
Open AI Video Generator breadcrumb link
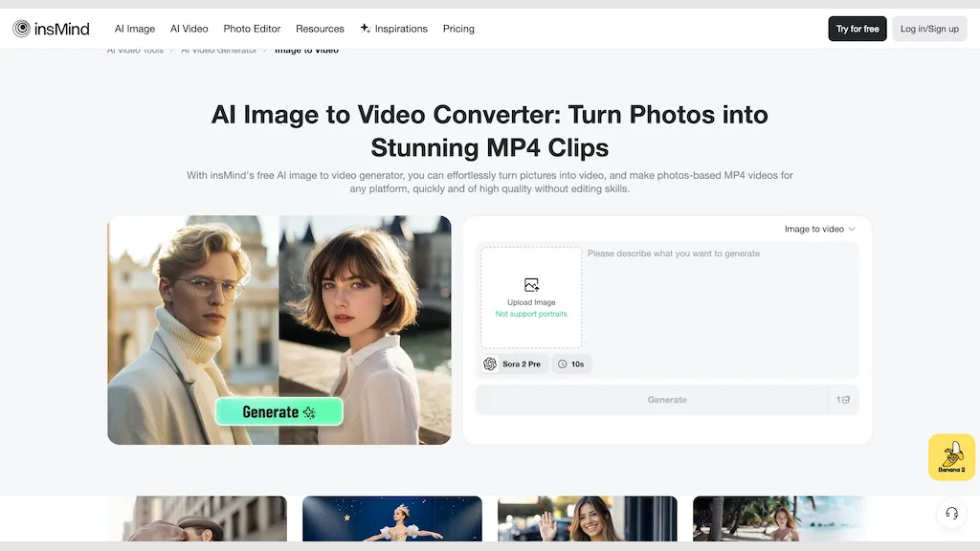pos(219,50)
